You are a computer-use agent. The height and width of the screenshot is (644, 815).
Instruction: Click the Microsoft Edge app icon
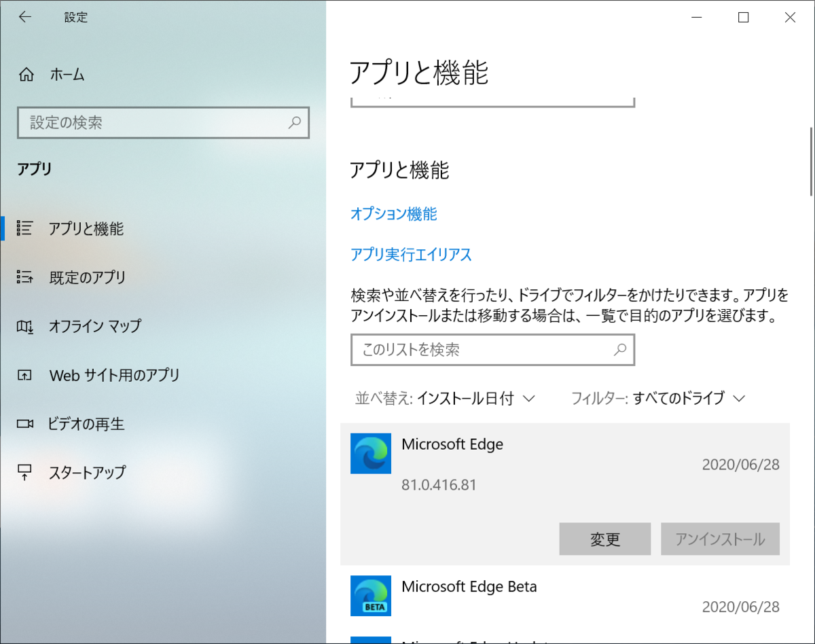pos(371,453)
